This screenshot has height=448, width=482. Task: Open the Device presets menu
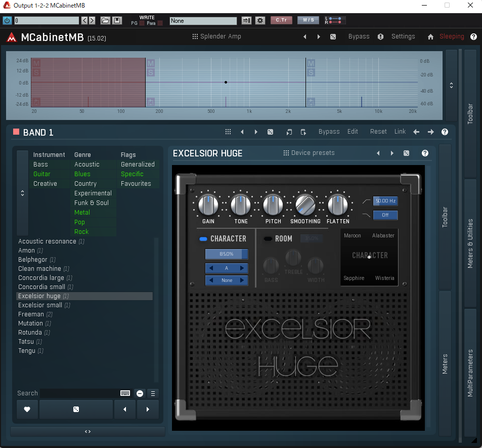pyautogui.click(x=309, y=153)
